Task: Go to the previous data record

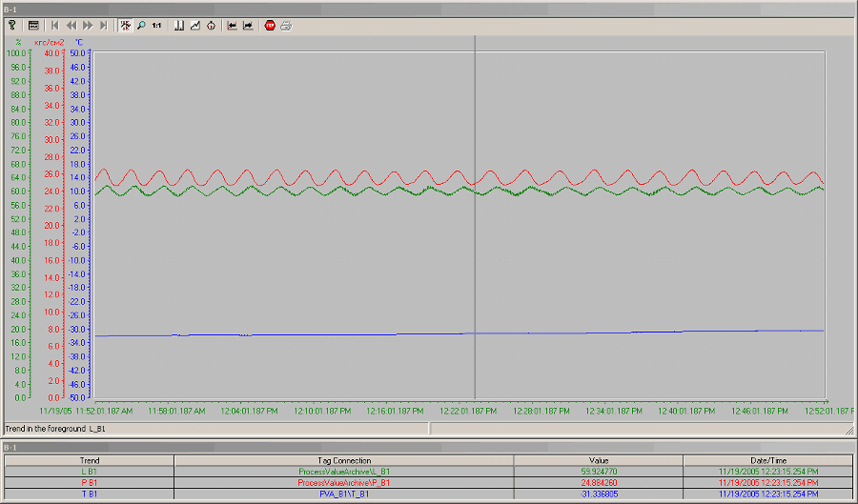Action: pyautogui.click(x=71, y=26)
